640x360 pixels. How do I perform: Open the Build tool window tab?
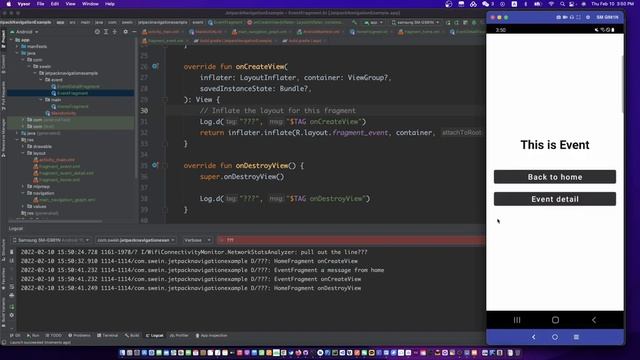132,336
